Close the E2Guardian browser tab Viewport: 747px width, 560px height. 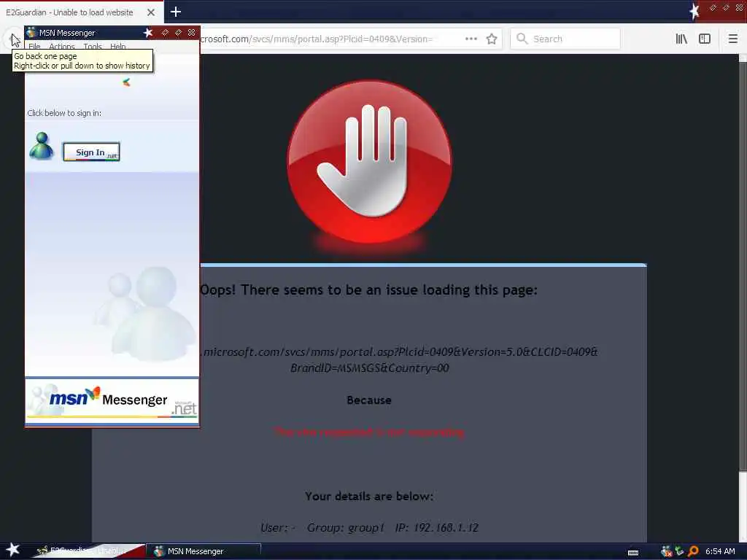[x=151, y=12]
